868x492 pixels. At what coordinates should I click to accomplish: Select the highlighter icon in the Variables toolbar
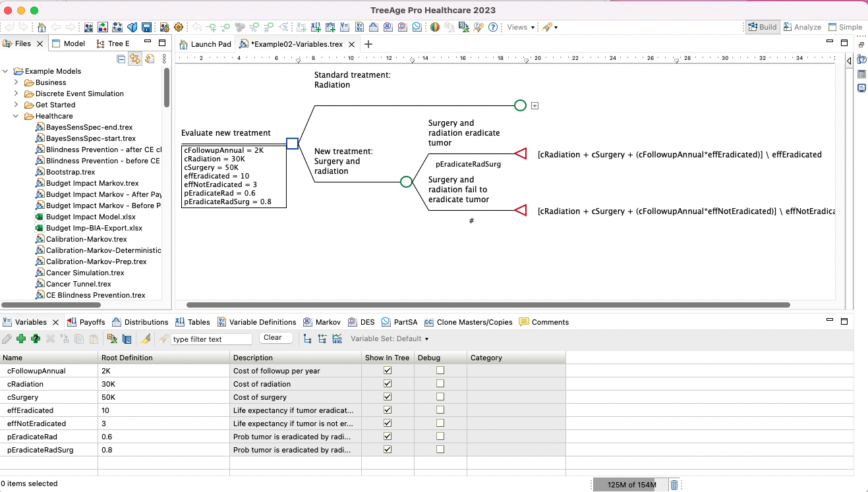click(144, 338)
